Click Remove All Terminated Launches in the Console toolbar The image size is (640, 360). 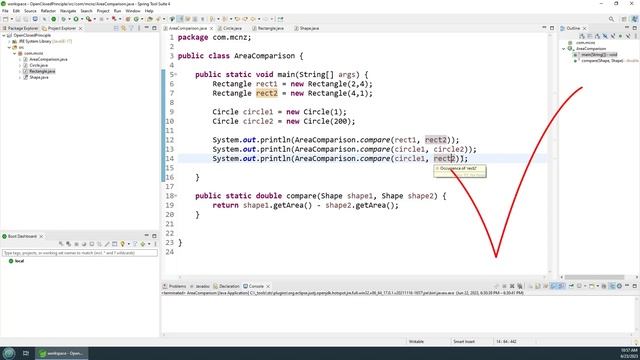tap(520, 286)
